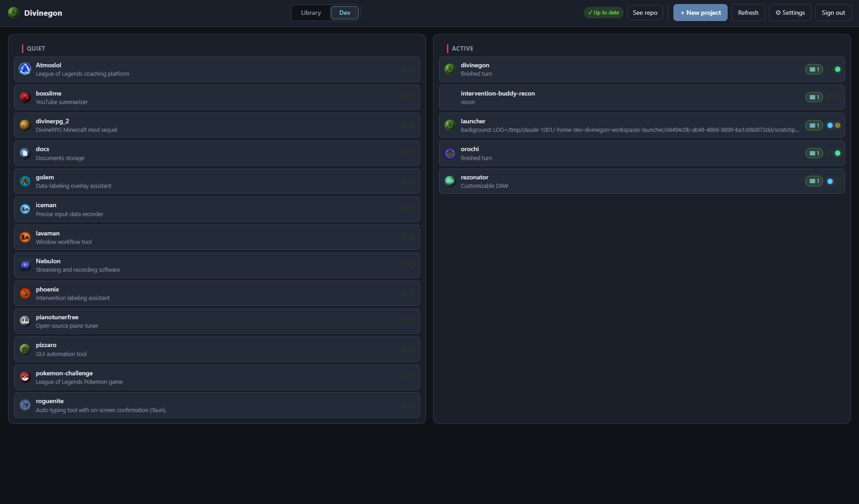Select the pizzaro project title
This screenshot has width=859, height=504.
pos(46,345)
